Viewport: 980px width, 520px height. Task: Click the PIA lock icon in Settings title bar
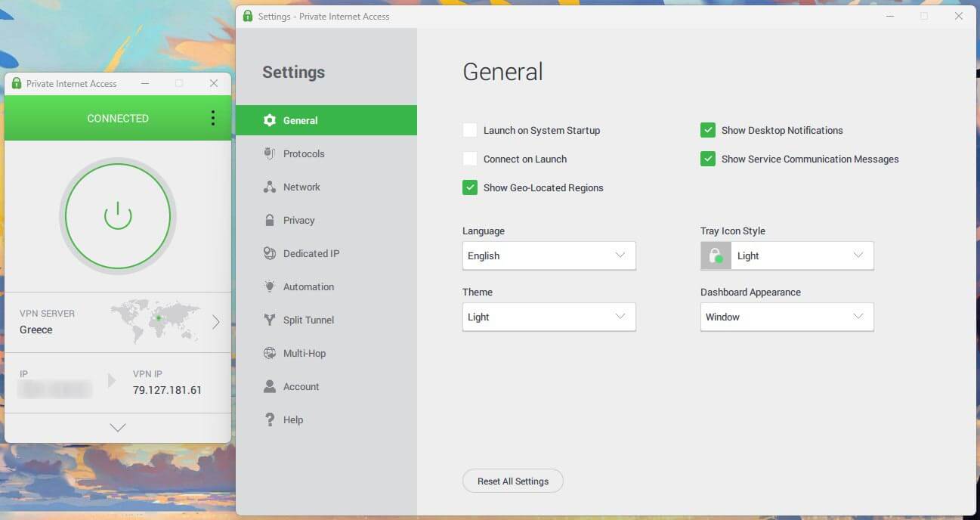[x=248, y=16]
